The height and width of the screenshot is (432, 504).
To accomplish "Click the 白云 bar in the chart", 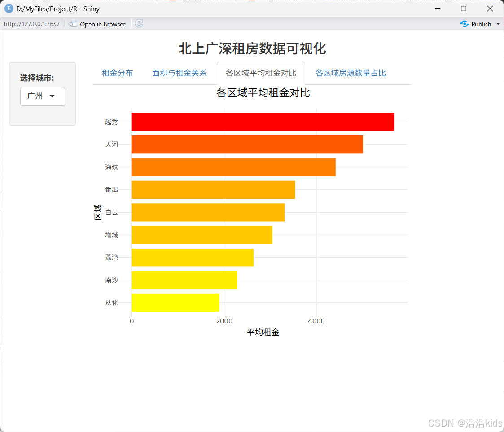I will click(208, 212).
